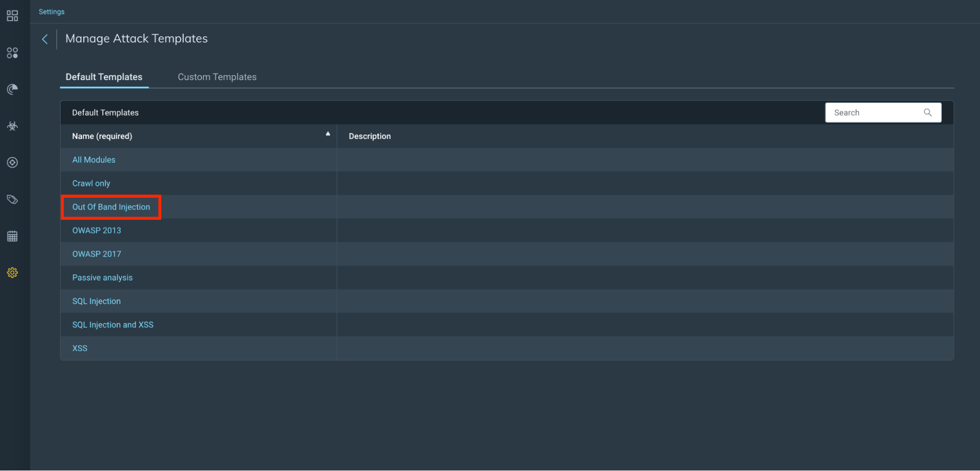Open the All Modules template
This screenshot has width=980, height=471.
(94, 160)
